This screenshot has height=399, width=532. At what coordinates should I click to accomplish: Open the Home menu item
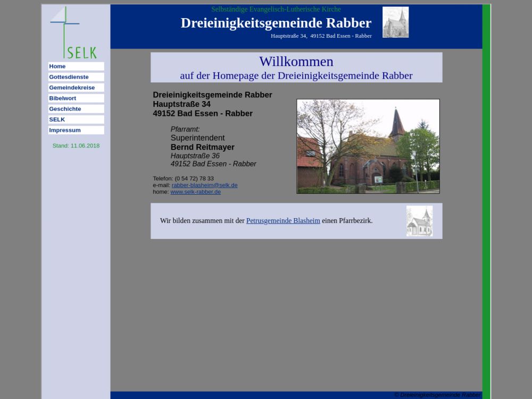[76, 66]
